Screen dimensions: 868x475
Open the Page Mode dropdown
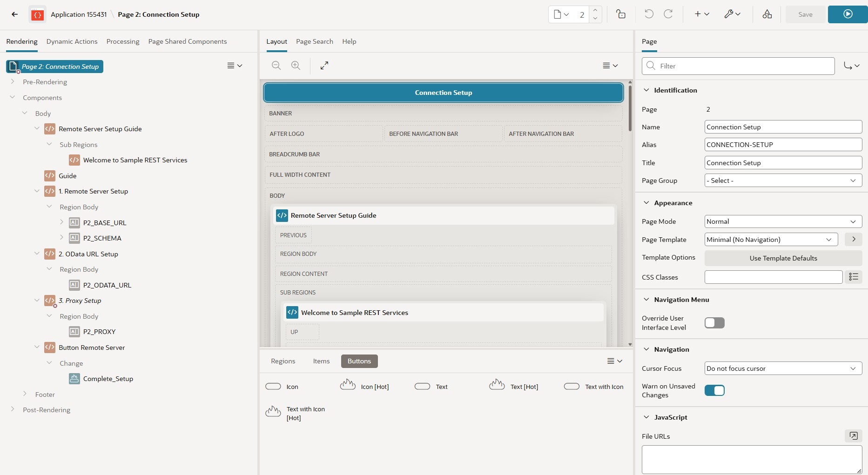point(783,221)
